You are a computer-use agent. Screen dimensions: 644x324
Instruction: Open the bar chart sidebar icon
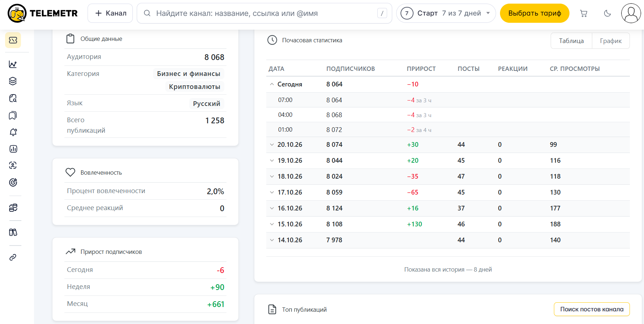point(13,149)
